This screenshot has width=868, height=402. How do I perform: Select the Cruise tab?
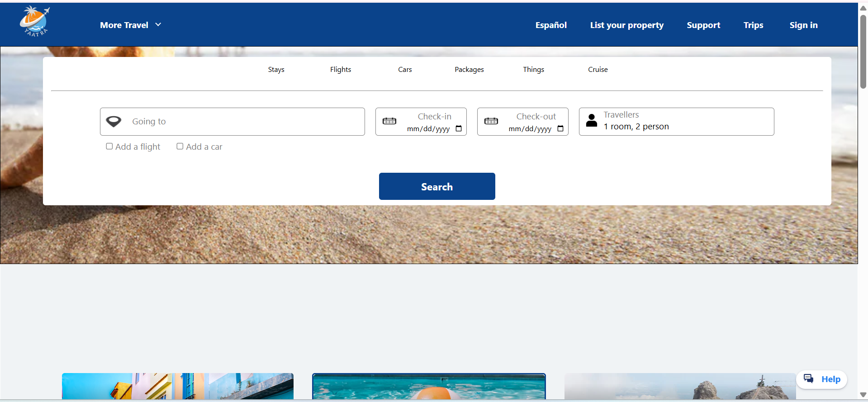(598, 70)
